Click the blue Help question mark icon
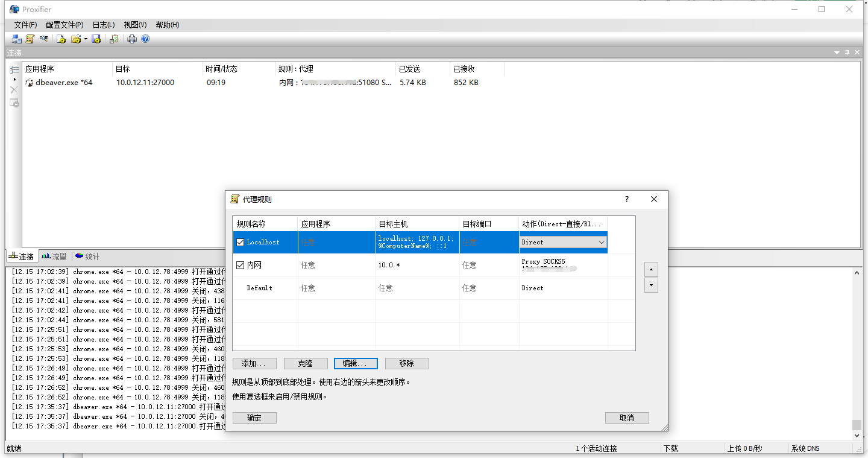Screen dimensions: 868x458 tap(145, 39)
